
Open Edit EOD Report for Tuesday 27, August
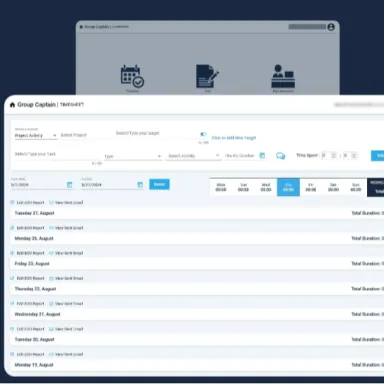[27, 203]
